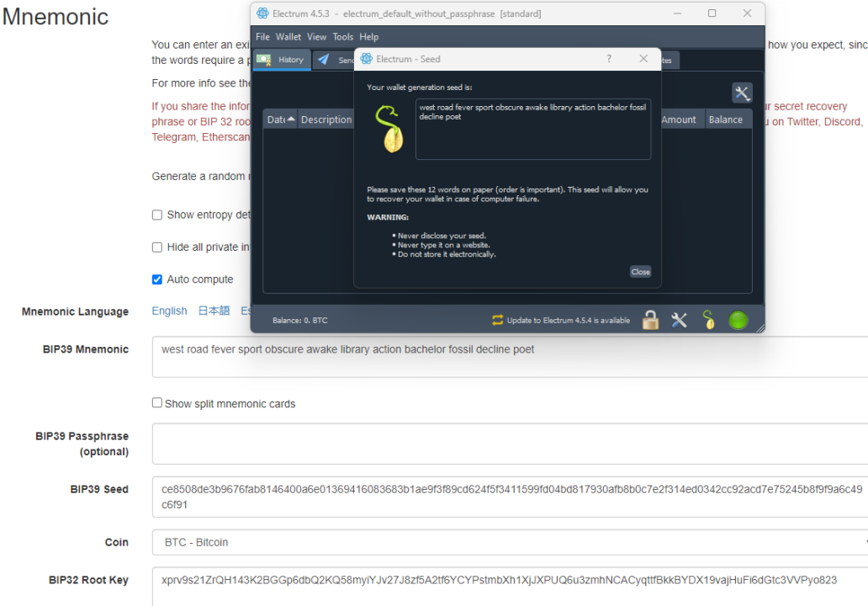868x606 pixels.
Task: Open the Wallet menu in Electrum
Action: (288, 36)
